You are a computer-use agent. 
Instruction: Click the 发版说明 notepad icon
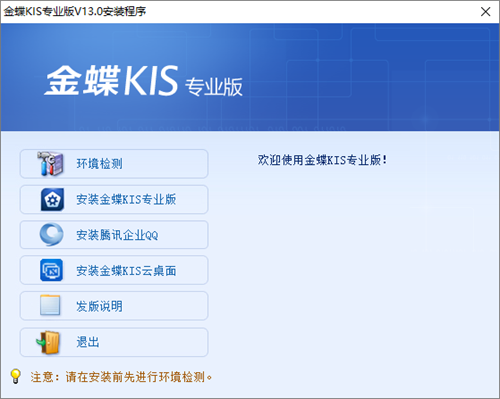pyautogui.click(x=50, y=305)
